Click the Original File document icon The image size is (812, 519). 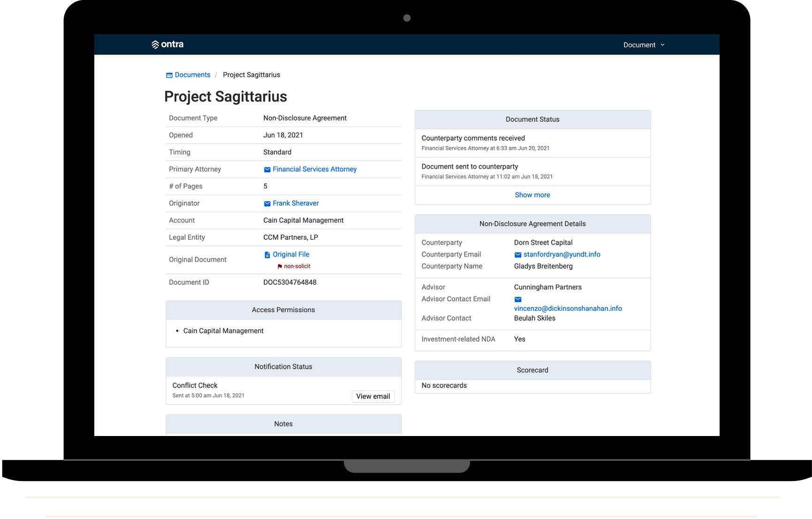click(x=267, y=255)
